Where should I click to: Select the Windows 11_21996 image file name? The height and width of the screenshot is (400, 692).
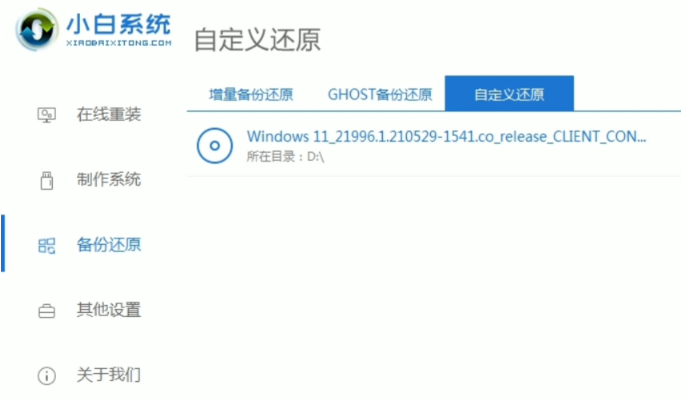446,137
